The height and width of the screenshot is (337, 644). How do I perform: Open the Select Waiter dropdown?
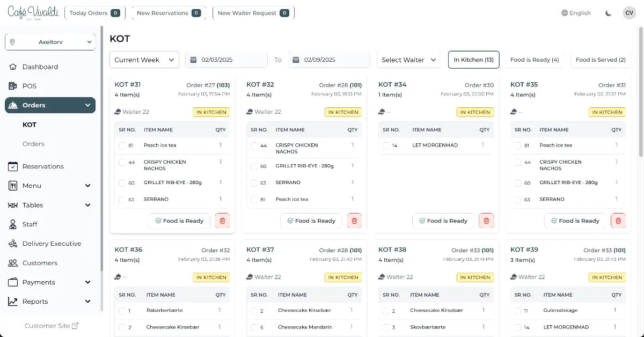pos(409,60)
